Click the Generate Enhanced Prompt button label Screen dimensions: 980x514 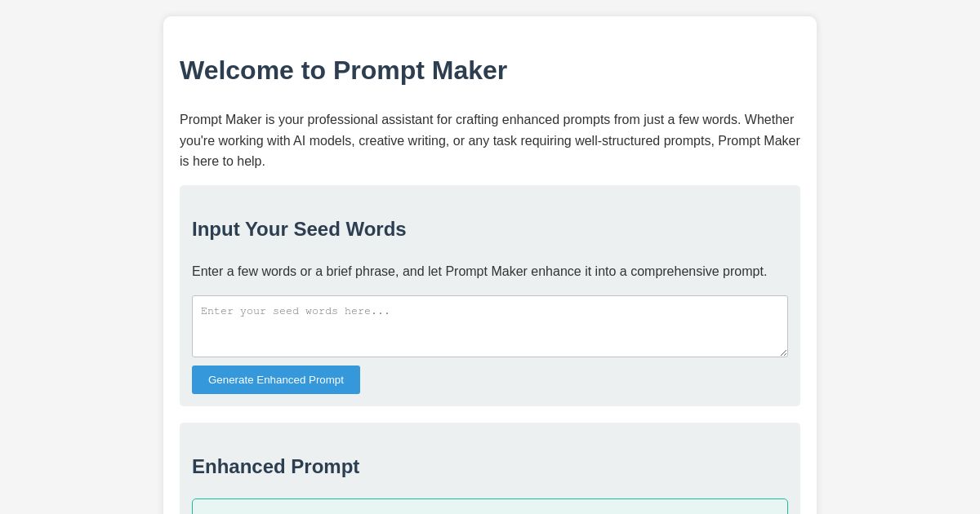276,379
